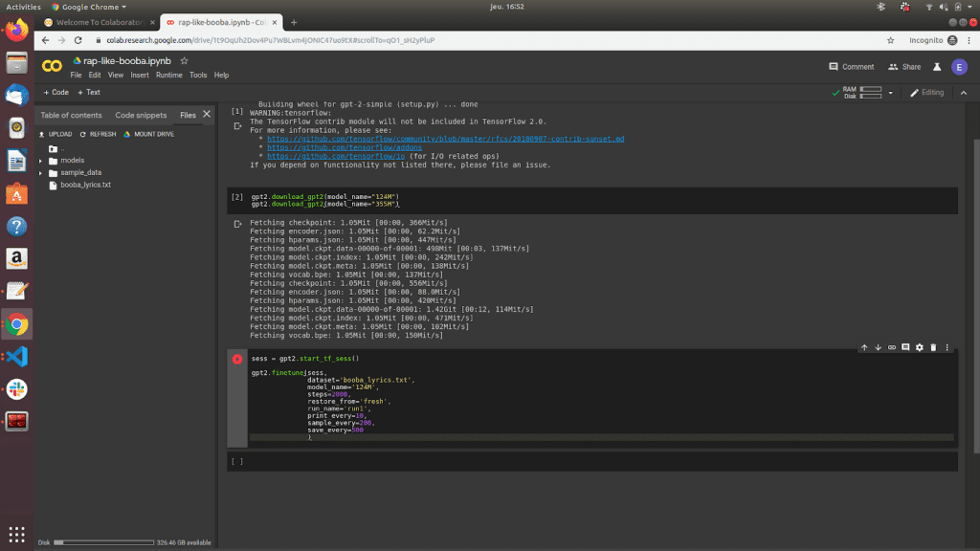Open the tensorflow/io GitHub link
The height and width of the screenshot is (551, 980).
click(336, 156)
